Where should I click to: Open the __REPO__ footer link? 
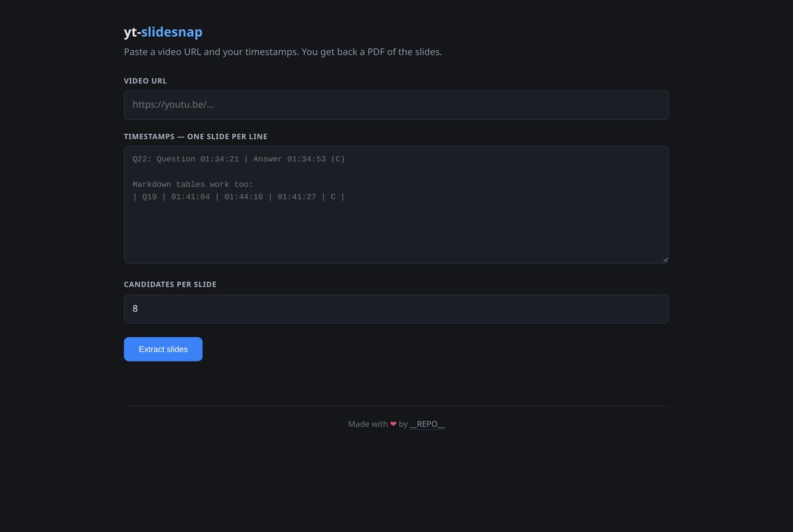coord(427,424)
